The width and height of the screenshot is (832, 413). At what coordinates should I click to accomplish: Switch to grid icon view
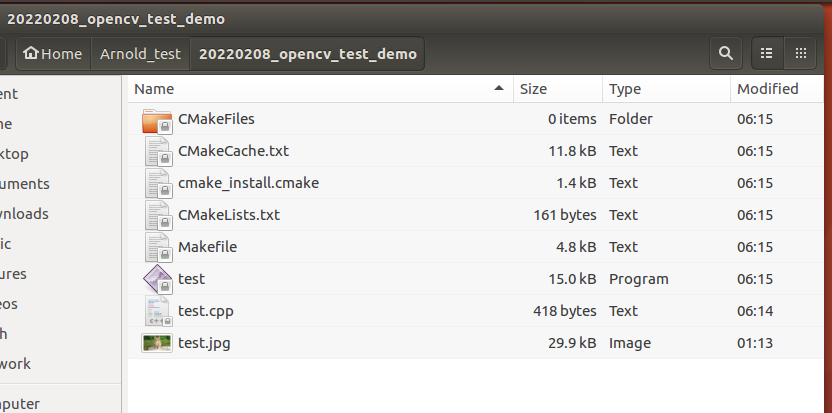[800, 53]
